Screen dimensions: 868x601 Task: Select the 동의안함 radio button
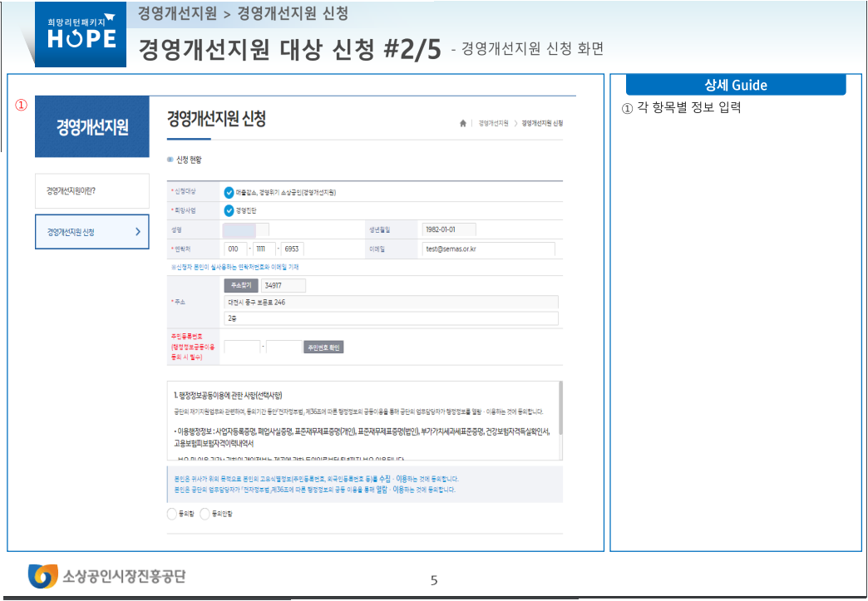205,515
